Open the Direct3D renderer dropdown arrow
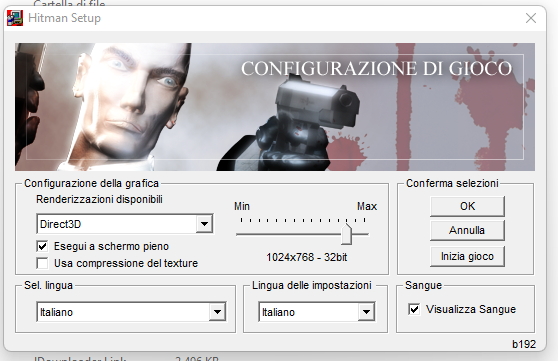This screenshot has height=361, width=558. click(x=204, y=224)
